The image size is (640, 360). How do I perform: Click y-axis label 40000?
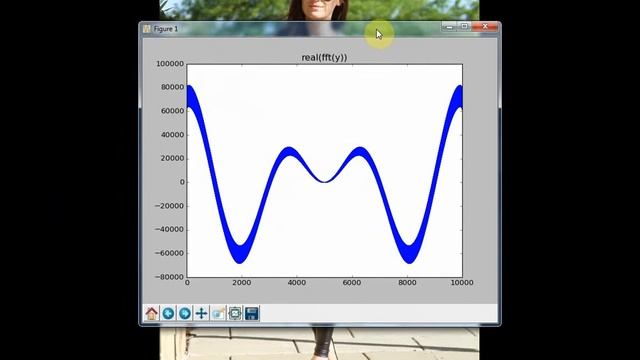pyautogui.click(x=172, y=135)
